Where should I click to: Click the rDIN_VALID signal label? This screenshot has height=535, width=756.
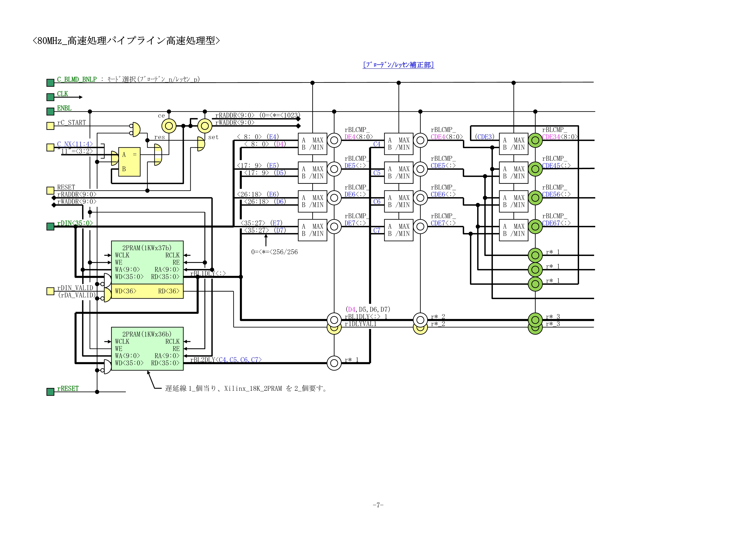point(75,288)
